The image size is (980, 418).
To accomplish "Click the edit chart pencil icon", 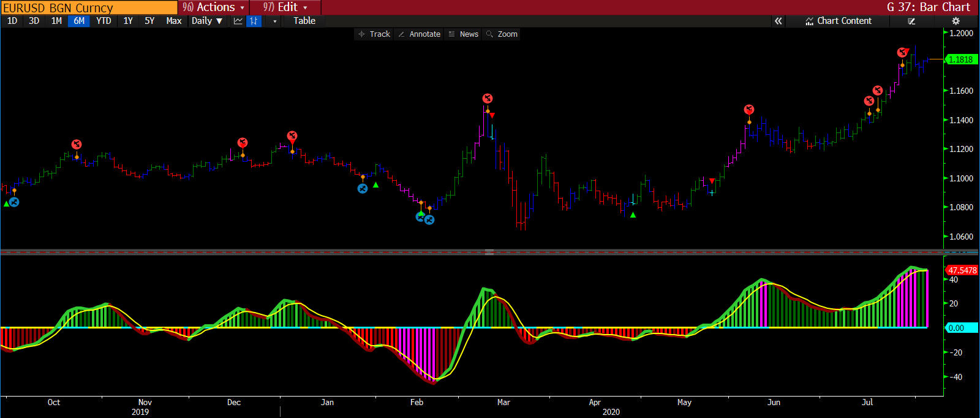I will pos(911,21).
